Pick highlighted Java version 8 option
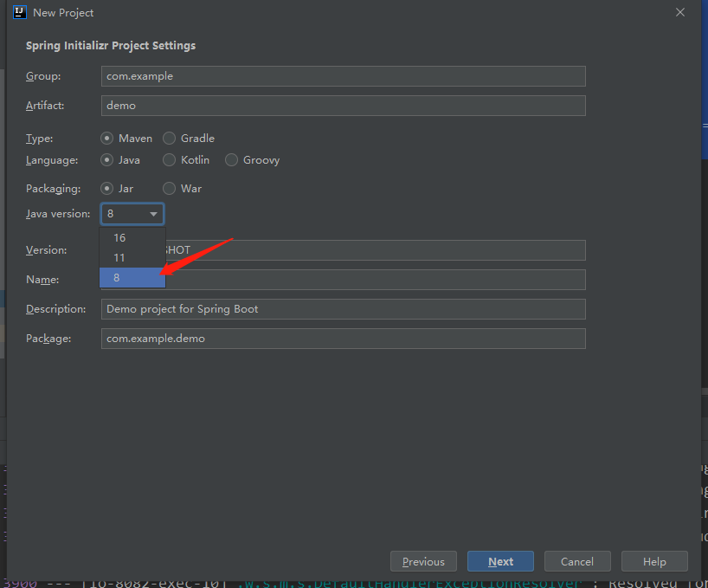 coord(132,278)
